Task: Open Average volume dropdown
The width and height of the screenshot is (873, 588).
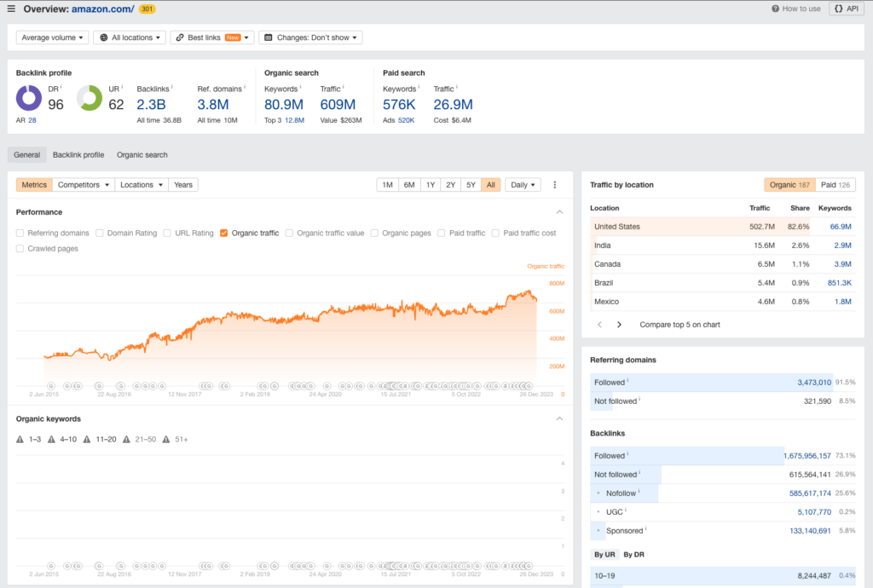Action: tap(52, 37)
